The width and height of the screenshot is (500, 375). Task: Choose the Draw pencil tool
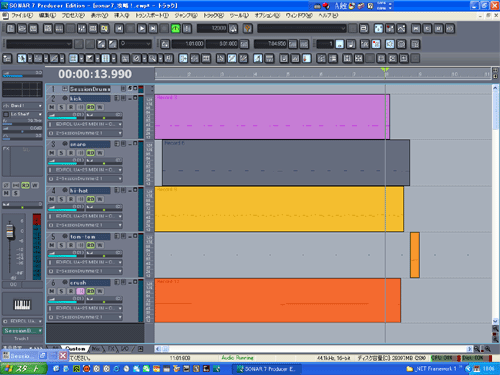pos(54,59)
